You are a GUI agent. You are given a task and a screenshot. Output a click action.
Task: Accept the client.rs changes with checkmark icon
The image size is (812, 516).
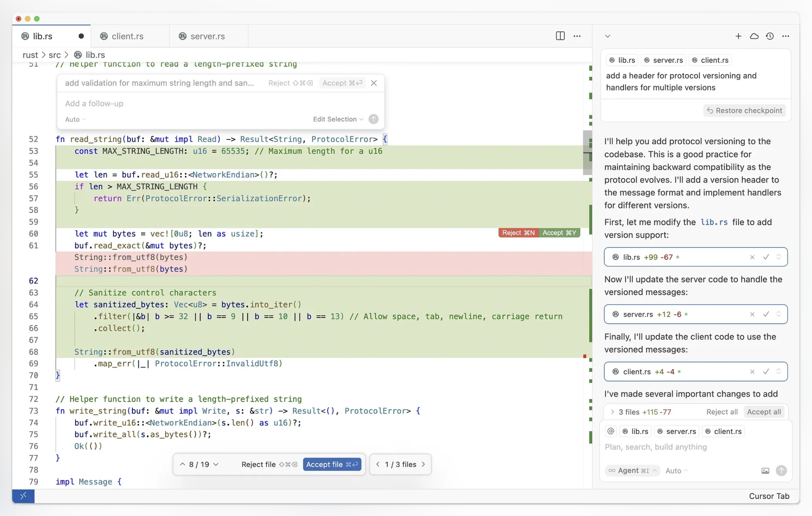[x=766, y=372]
